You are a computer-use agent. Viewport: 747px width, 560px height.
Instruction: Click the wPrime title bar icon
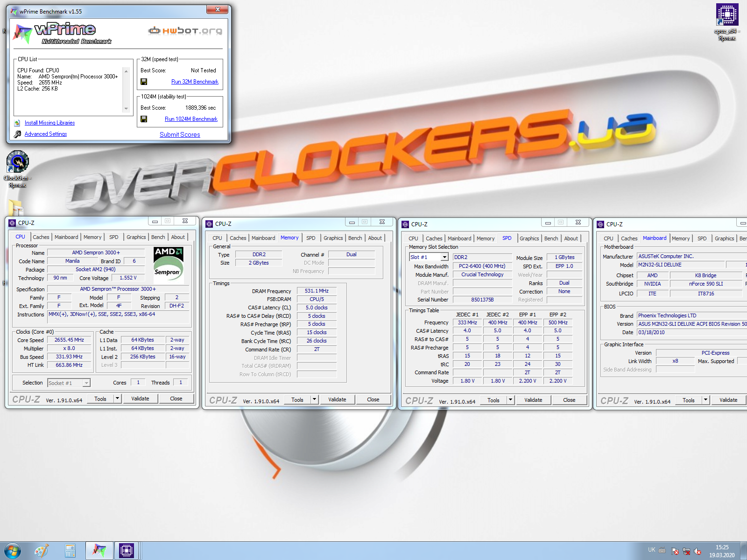point(14,11)
